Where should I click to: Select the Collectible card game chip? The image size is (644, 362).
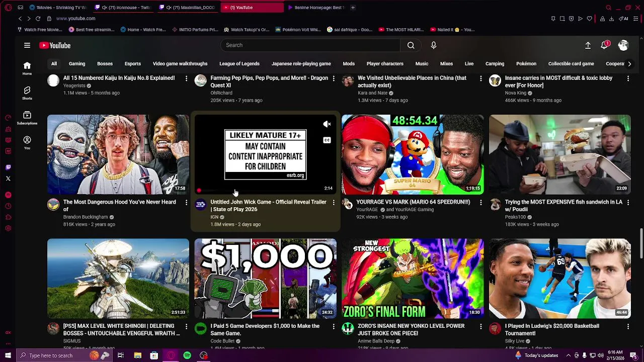point(571,64)
